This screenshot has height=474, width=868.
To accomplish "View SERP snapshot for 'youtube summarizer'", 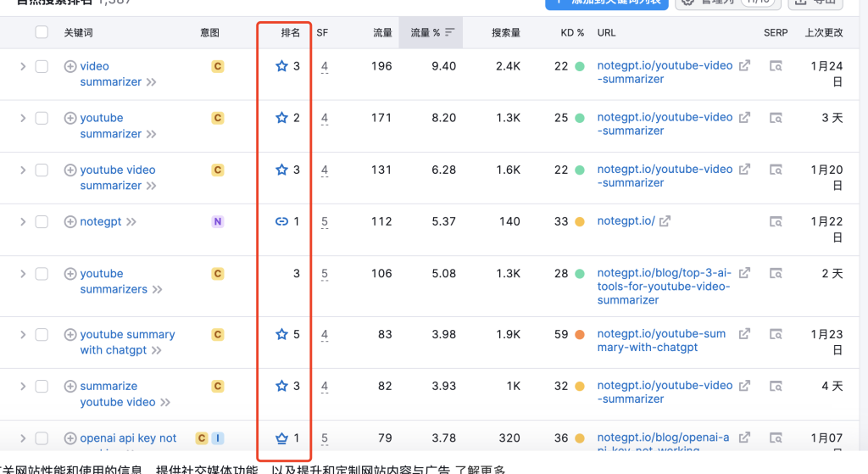I will pyautogui.click(x=776, y=118).
